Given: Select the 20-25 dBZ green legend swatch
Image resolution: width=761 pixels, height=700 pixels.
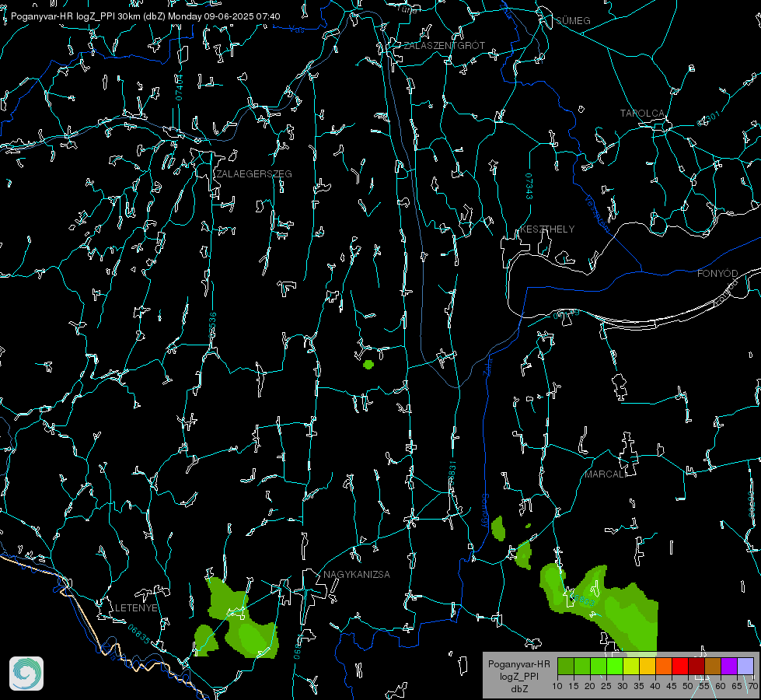Looking at the screenshot, I should point(599,666).
